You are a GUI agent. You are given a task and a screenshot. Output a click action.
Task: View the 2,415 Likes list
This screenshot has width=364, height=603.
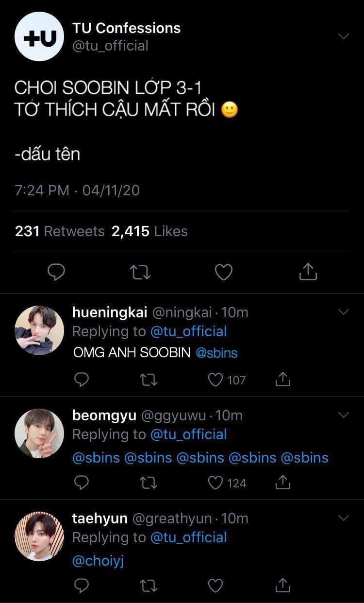149,231
